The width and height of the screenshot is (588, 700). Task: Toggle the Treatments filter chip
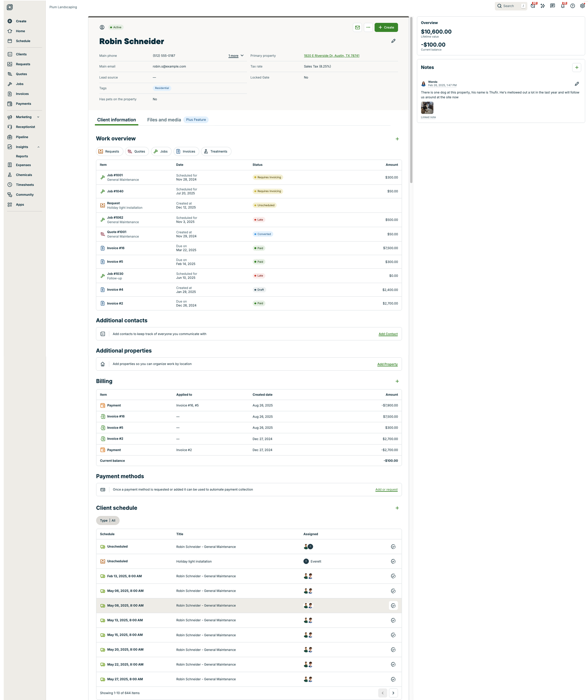point(216,151)
